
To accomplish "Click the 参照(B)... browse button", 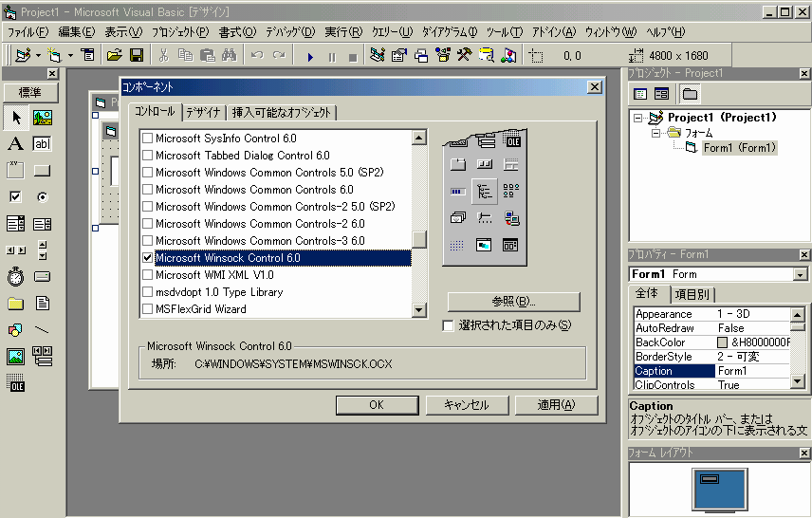I will tap(513, 302).
